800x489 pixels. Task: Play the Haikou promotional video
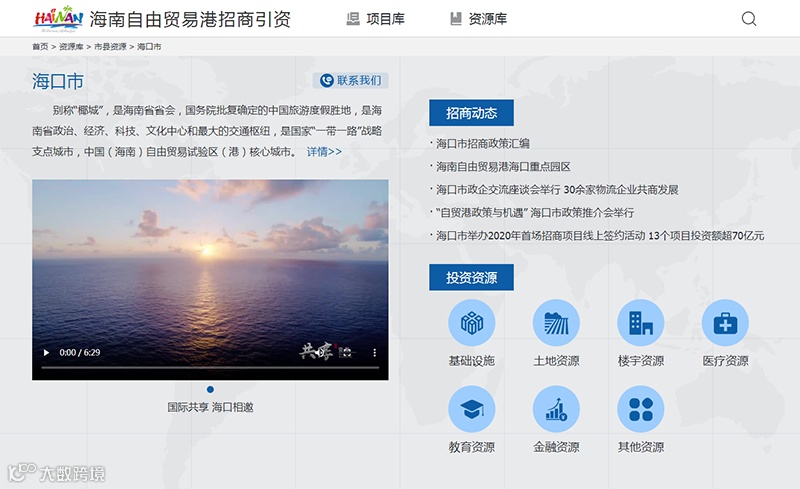click(x=46, y=352)
